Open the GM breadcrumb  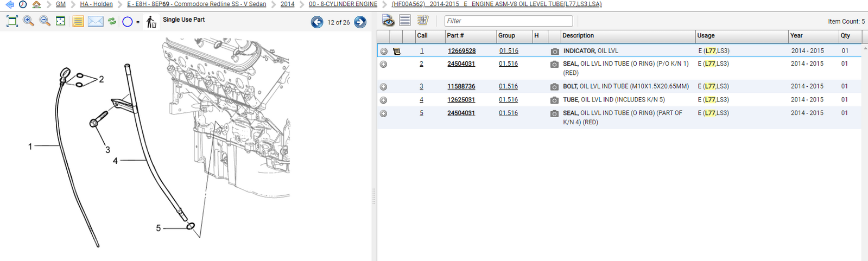click(x=61, y=4)
